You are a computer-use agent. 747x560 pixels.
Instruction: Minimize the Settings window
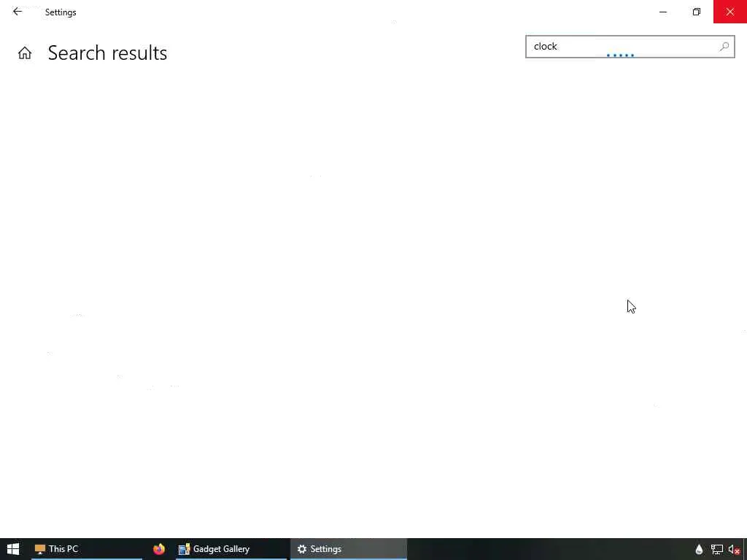pos(663,12)
